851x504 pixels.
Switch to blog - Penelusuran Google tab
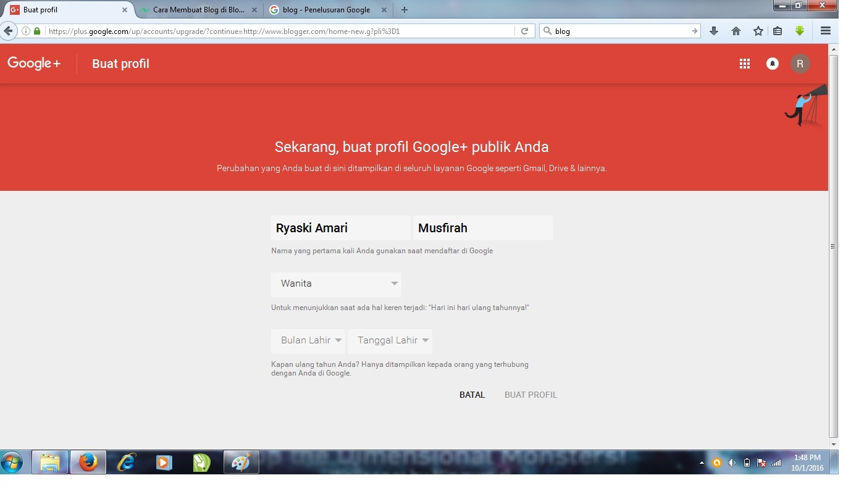point(329,10)
